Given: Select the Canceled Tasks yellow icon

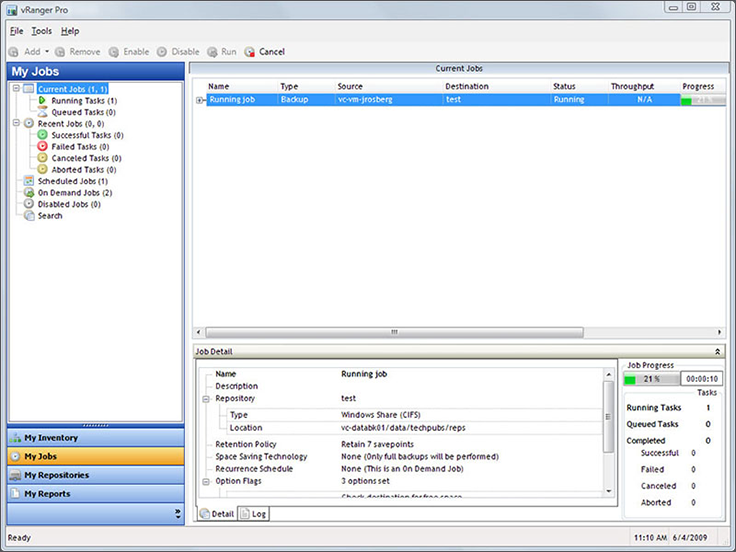Looking at the screenshot, I should pos(42,158).
